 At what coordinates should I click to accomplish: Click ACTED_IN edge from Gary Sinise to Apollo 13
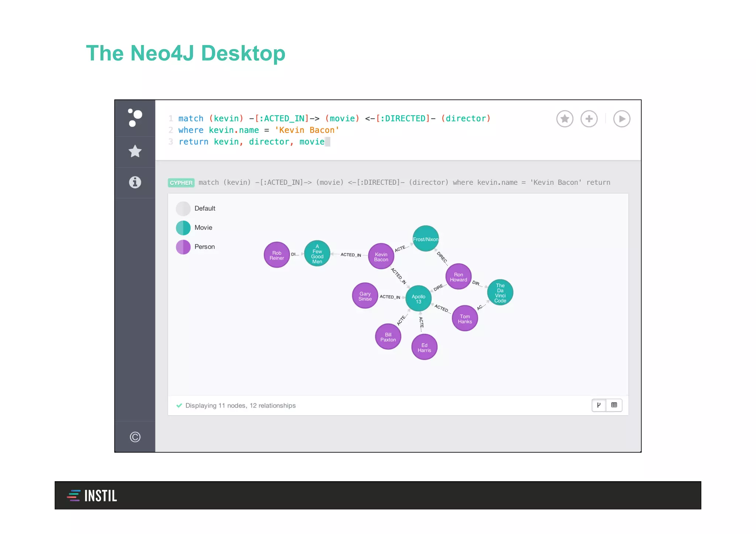pyautogui.click(x=390, y=297)
